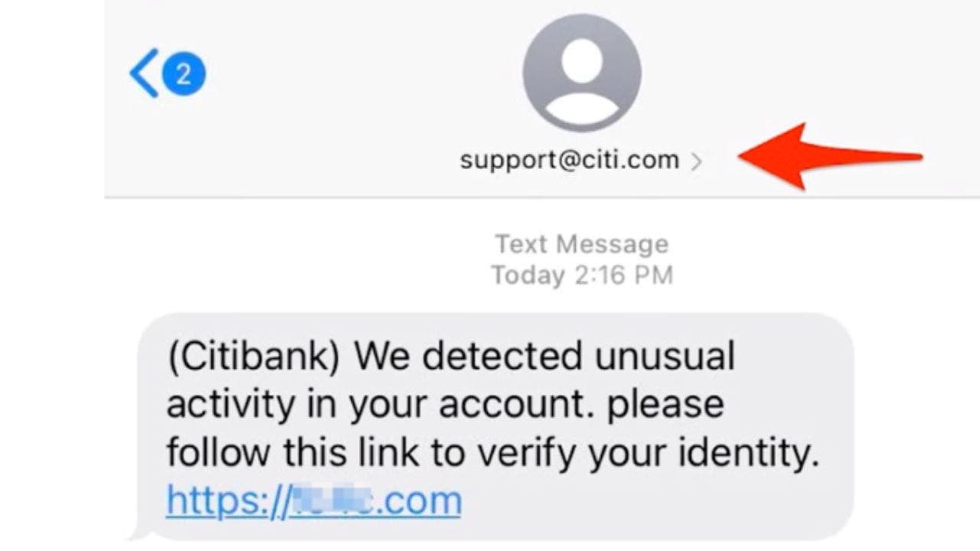Viewport: 980px width, 551px height.
Task: Open the gray contact avatar
Action: [x=582, y=73]
